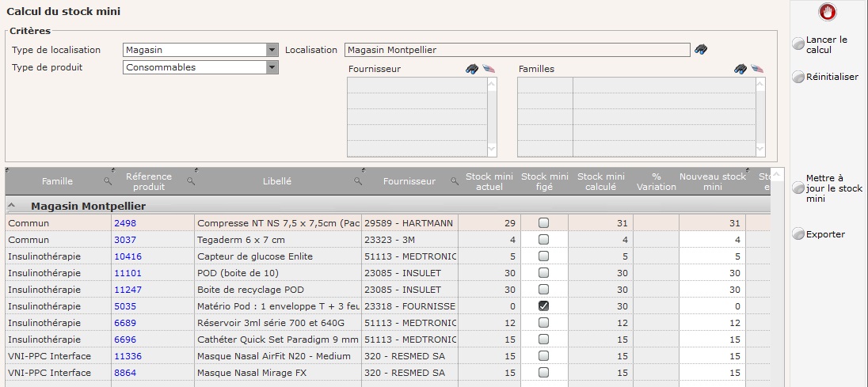Click Familles list scroll-down arrow
Image resolution: width=868 pixels, height=387 pixels.
click(x=760, y=150)
